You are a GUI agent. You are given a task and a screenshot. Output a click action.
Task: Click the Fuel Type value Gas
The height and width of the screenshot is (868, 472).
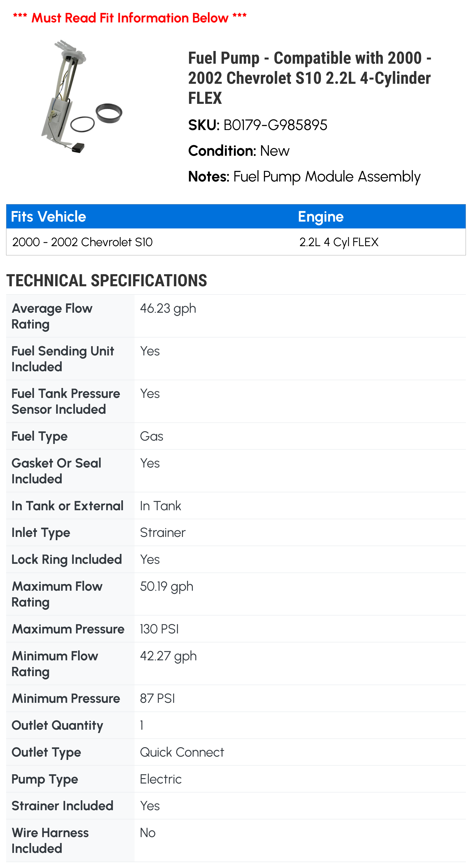point(152,436)
